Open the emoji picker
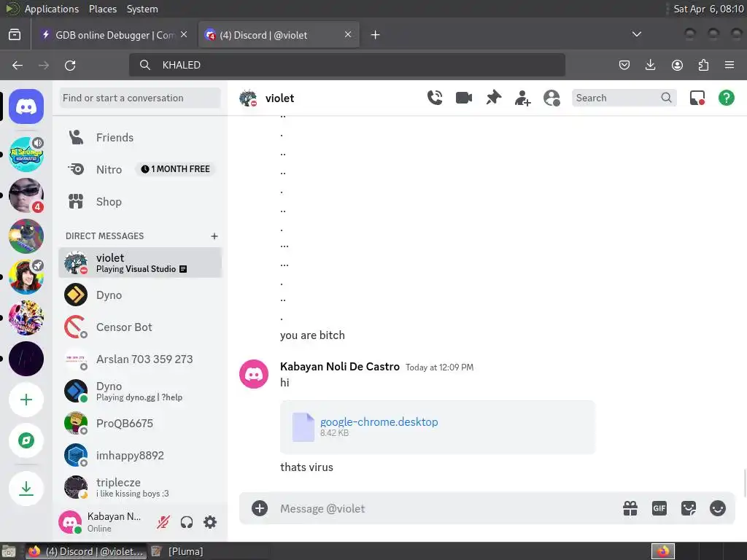This screenshot has height=560, width=747. tap(718, 508)
